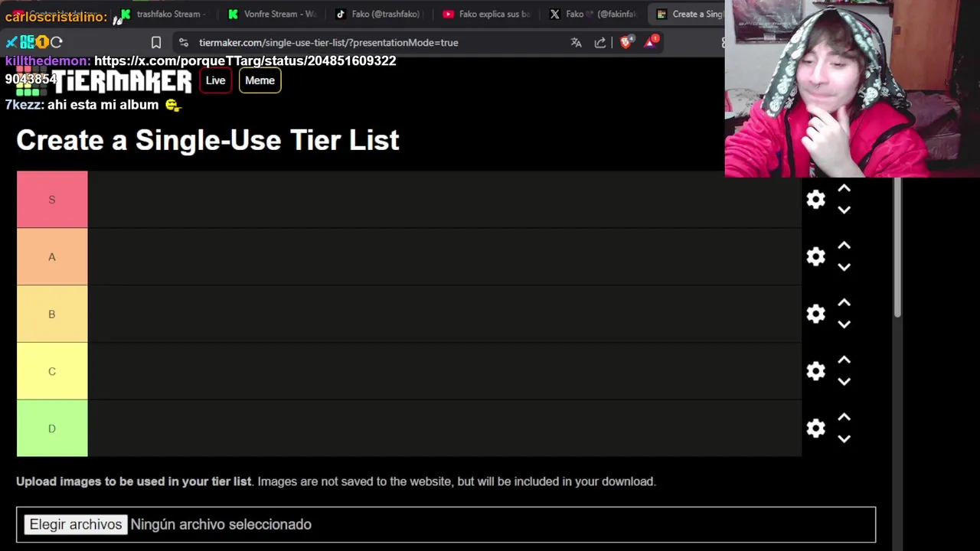Viewport: 980px width, 551px height.
Task: Open Brave Shields lion icon
Action: tap(626, 42)
